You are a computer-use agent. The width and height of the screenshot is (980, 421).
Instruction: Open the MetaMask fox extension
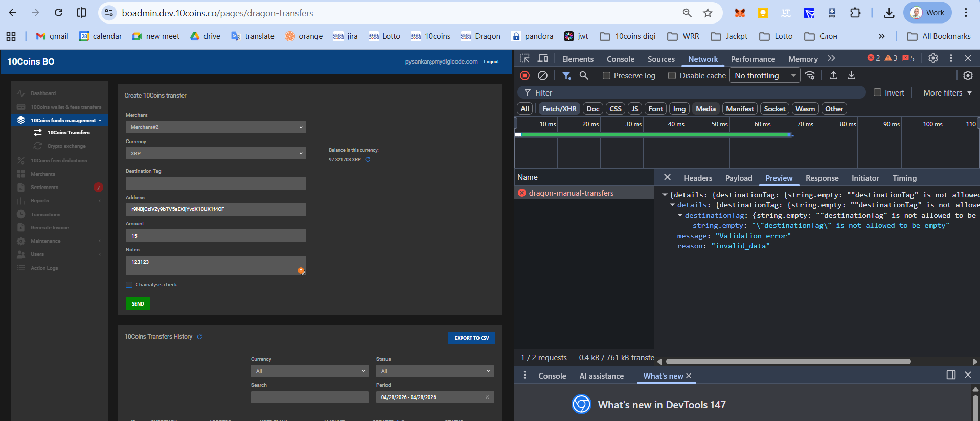pyautogui.click(x=740, y=13)
